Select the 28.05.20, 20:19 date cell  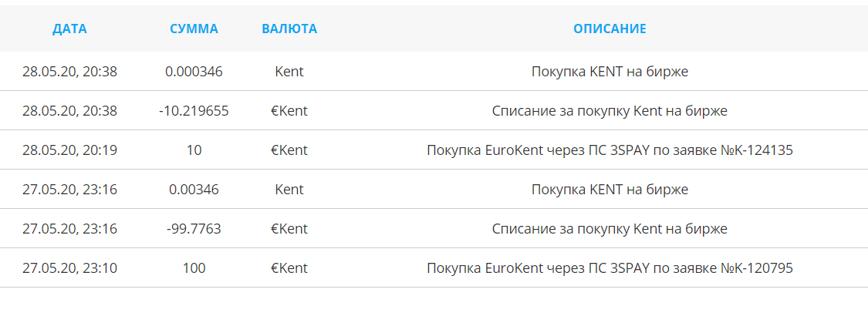point(69,150)
